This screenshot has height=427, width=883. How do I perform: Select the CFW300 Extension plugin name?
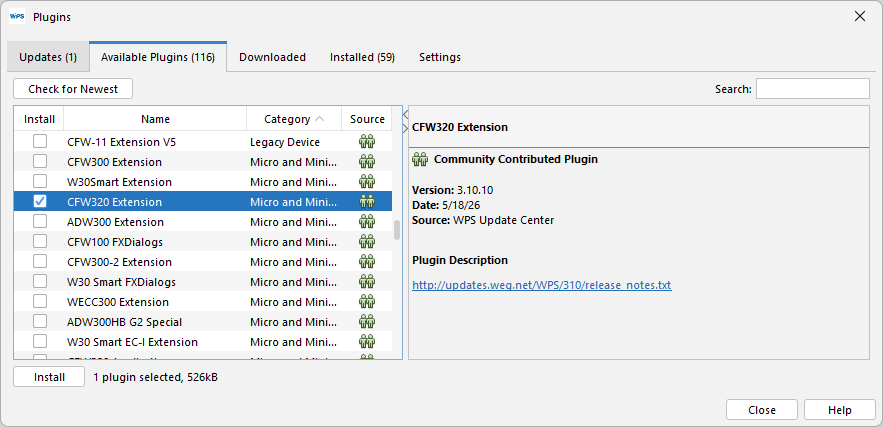114,162
